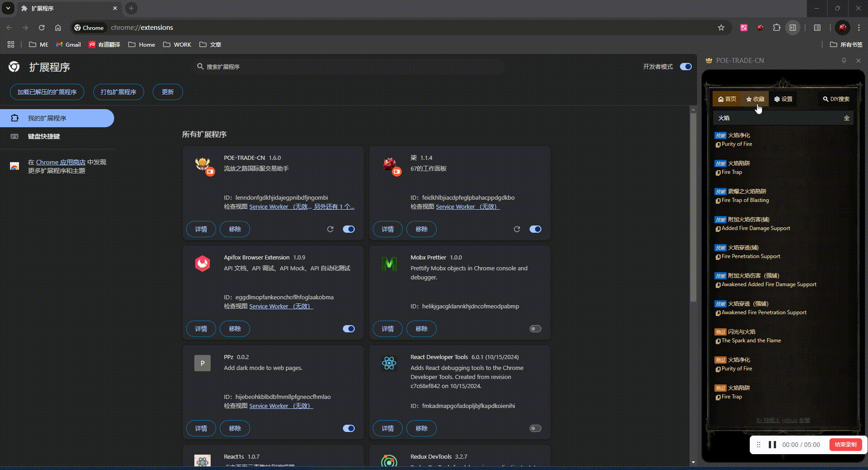Click the React Developer Tools atom icon
The image size is (868, 470).
pyautogui.click(x=389, y=363)
